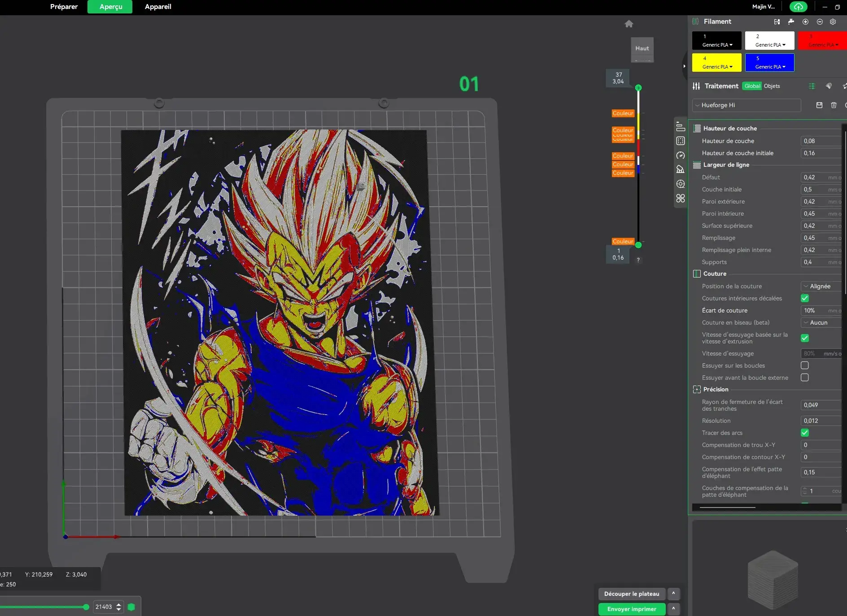
Task: Select the Aperçu tab
Action: (x=110, y=7)
